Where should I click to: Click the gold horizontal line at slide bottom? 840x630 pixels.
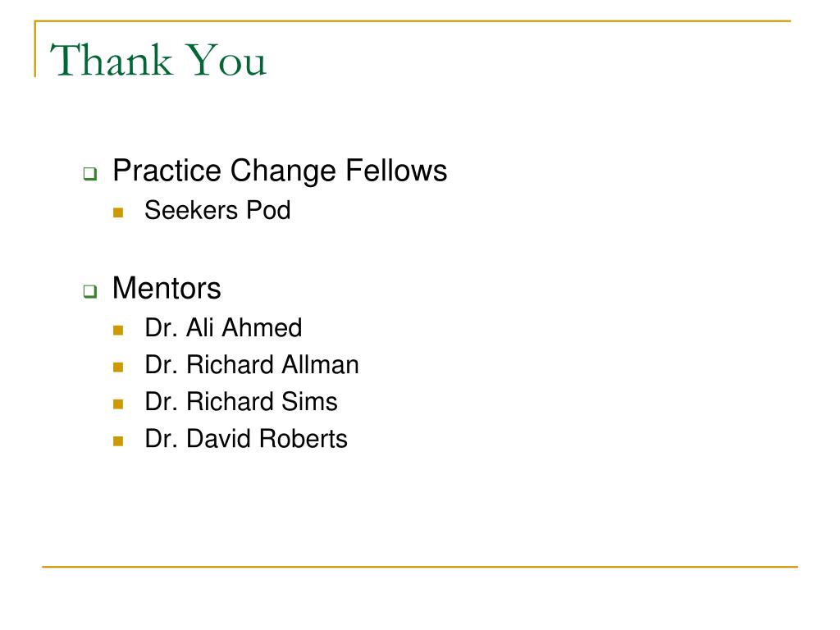coord(420,566)
